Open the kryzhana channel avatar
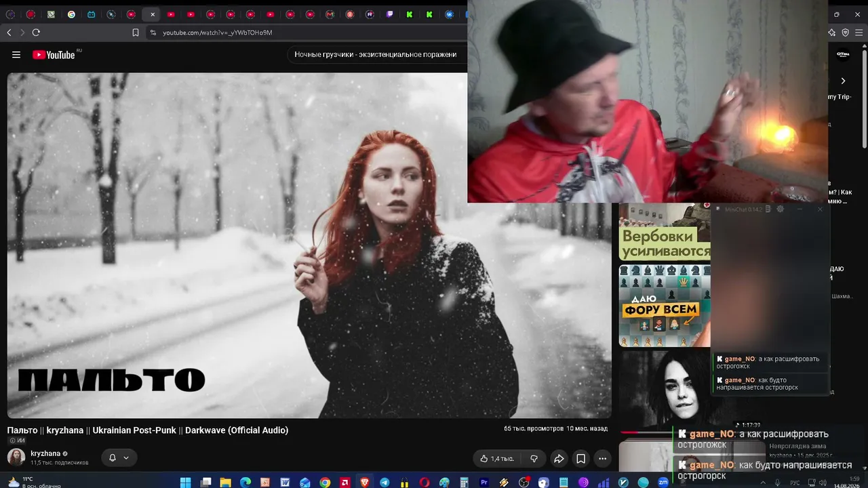Image resolution: width=868 pixels, height=488 pixels. coord(16,457)
